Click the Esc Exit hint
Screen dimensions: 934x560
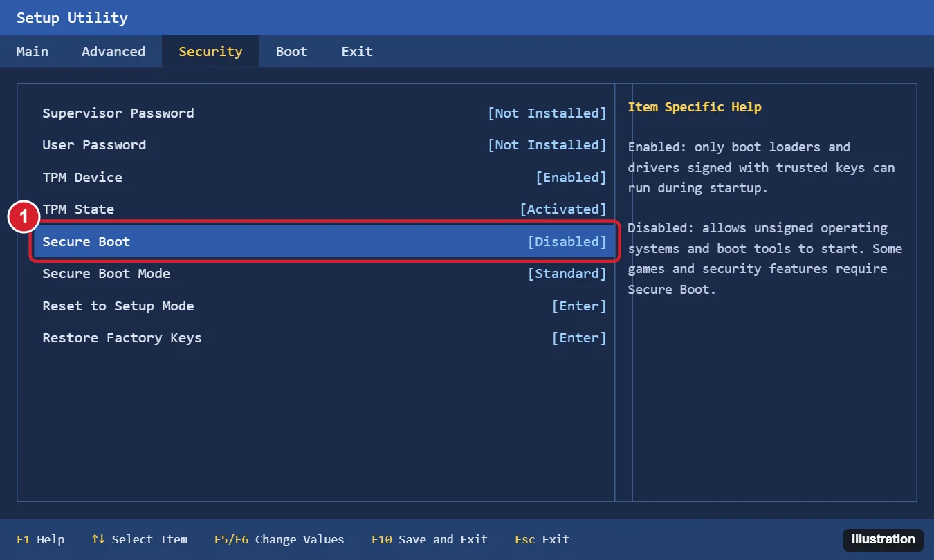(x=542, y=540)
